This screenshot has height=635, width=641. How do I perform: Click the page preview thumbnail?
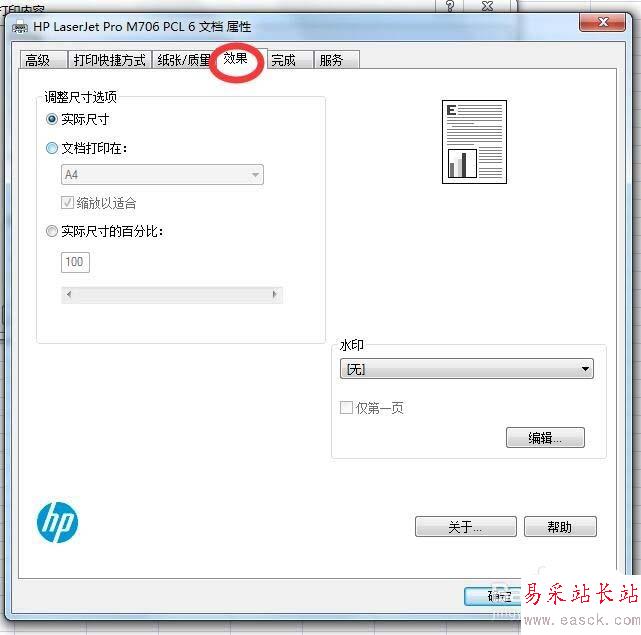click(474, 142)
